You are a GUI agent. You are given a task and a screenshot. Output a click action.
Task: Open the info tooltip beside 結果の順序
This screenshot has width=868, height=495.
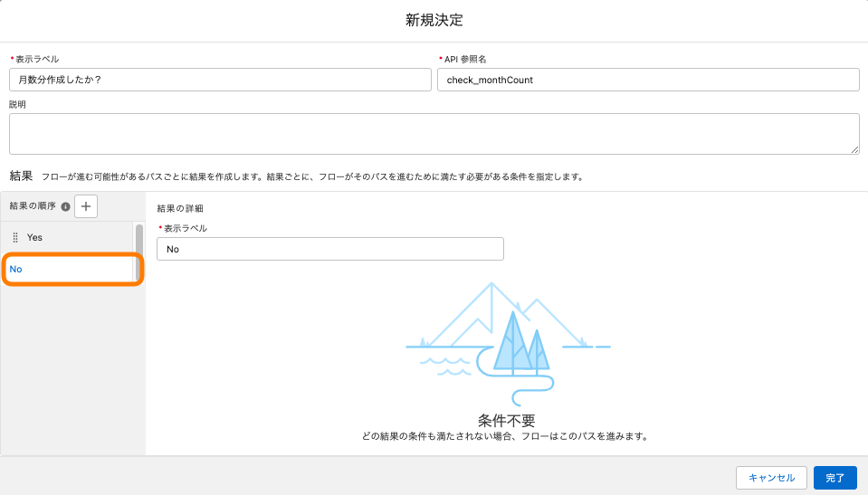65,206
